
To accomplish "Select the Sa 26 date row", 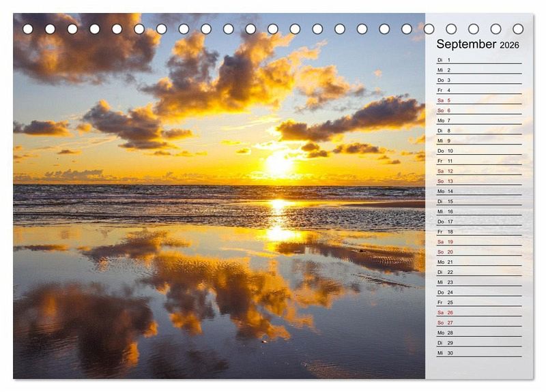I will (x=478, y=312).
